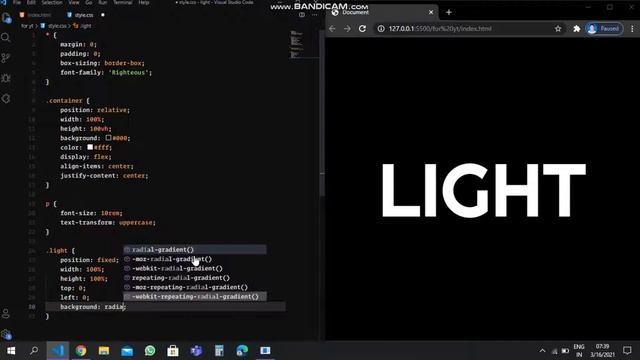Open the Chrome three-dot menu

coord(632,29)
